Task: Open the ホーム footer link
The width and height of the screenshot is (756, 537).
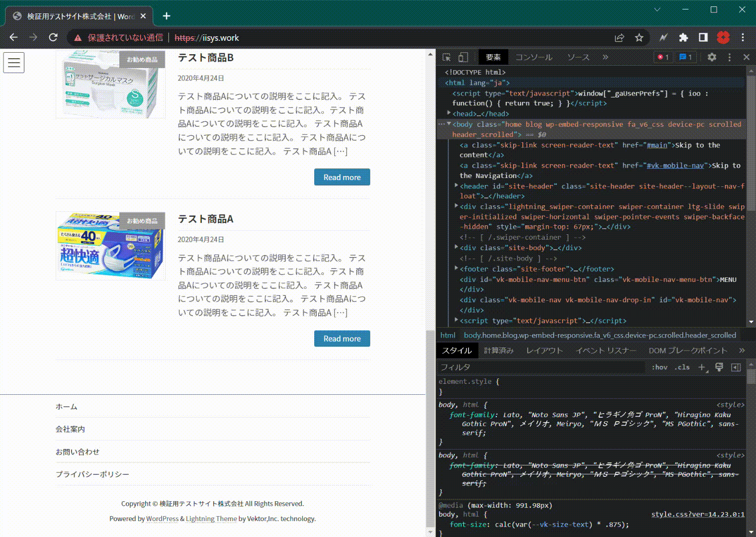Action: coord(67,407)
